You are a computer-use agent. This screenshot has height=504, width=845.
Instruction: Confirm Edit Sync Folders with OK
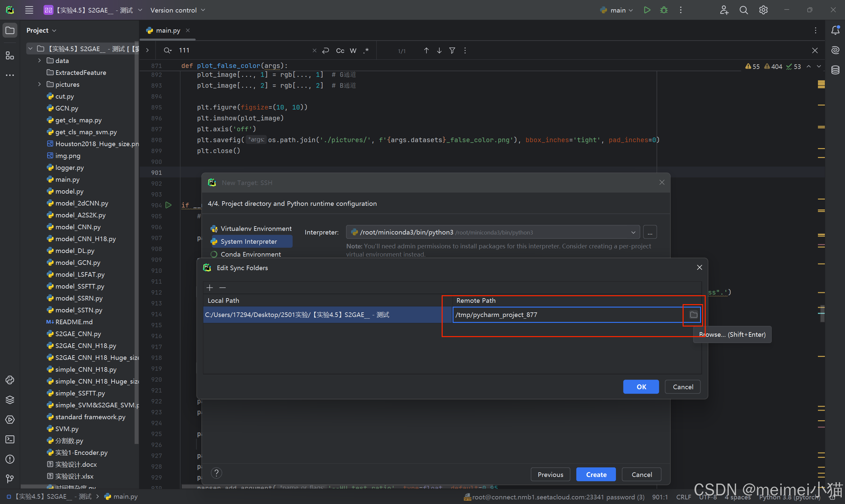[640, 387]
